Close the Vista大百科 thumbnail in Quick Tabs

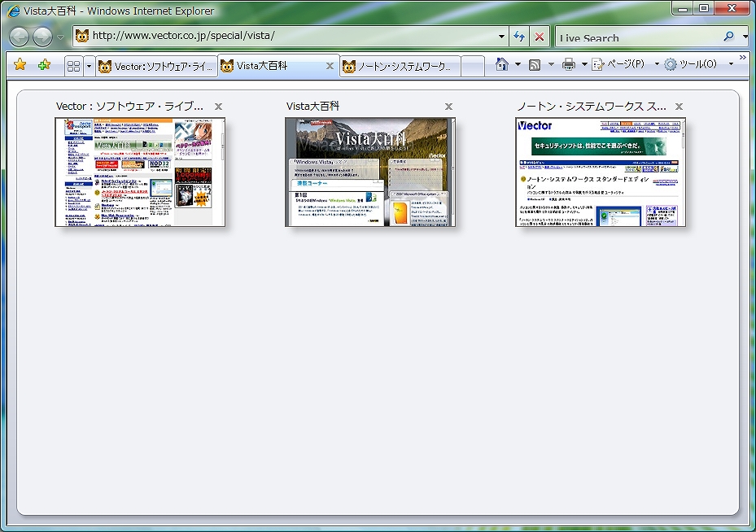point(449,107)
